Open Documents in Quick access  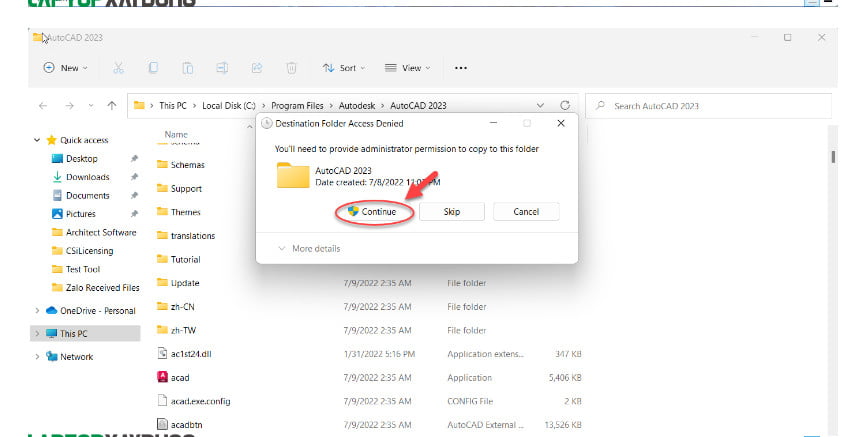point(88,195)
